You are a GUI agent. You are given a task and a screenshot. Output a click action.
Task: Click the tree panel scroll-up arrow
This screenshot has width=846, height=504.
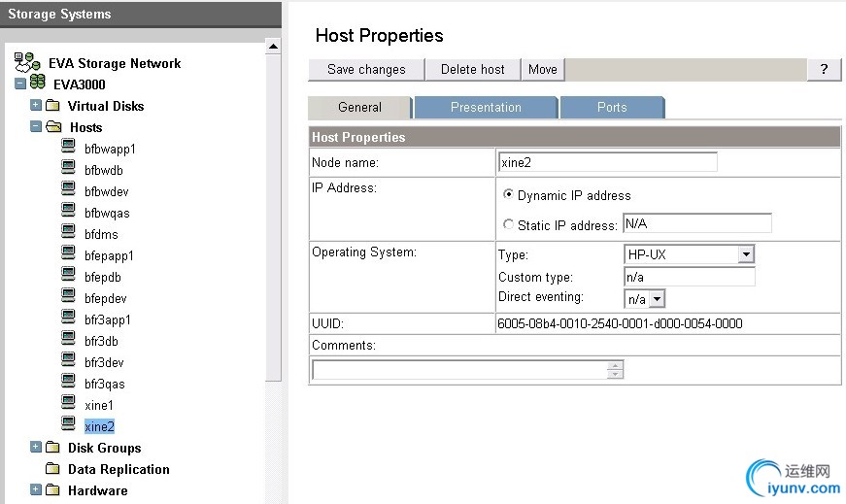[274, 47]
